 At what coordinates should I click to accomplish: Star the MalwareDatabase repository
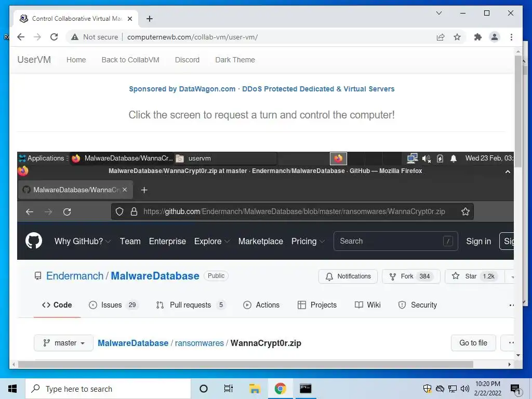pyautogui.click(x=474, y=276)
